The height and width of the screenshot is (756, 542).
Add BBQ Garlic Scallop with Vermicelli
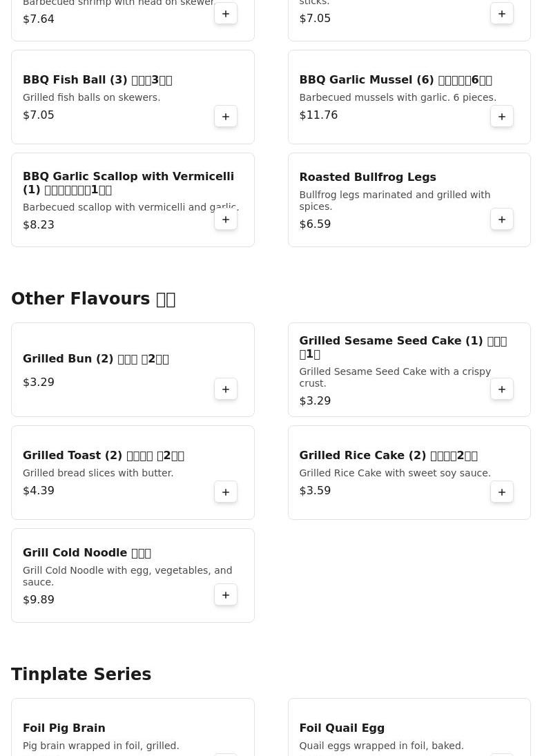pyautogui.click(x=226, y=220)
